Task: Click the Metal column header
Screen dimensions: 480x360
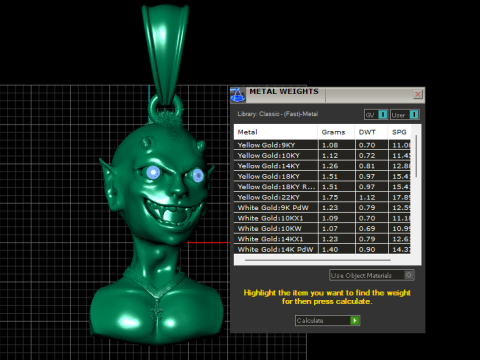Action: [276, 132]
